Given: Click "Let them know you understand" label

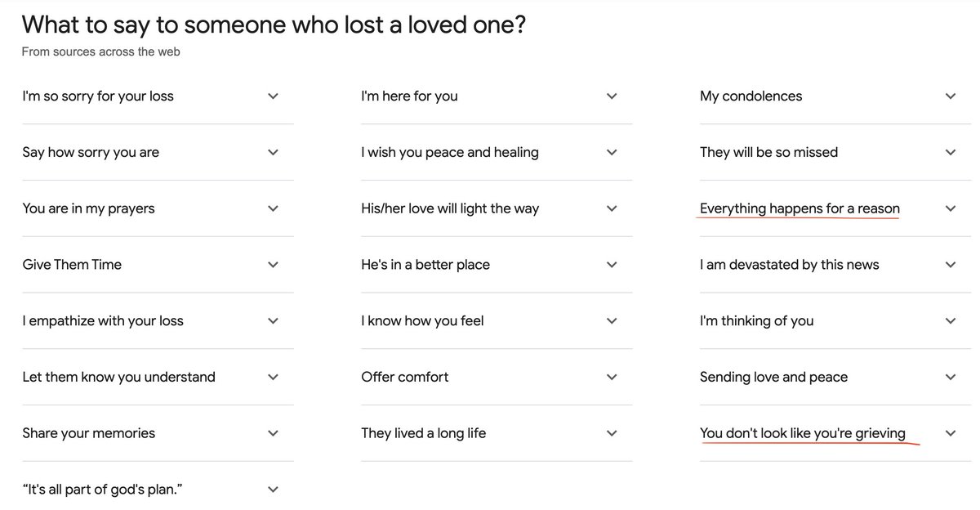Looking at the screenshot, I should tap(118, 377).
